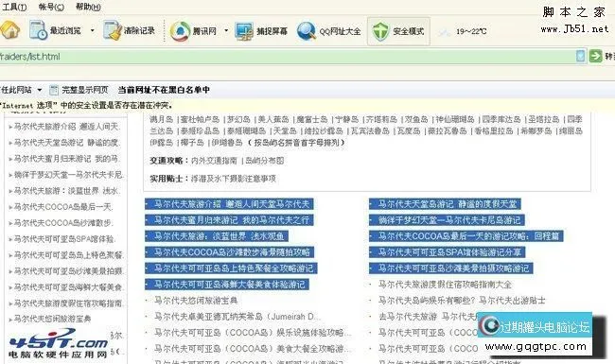Open 最近浏览 recent browsing button
This screenshot has width=615, height=364.
click(55, 30)
